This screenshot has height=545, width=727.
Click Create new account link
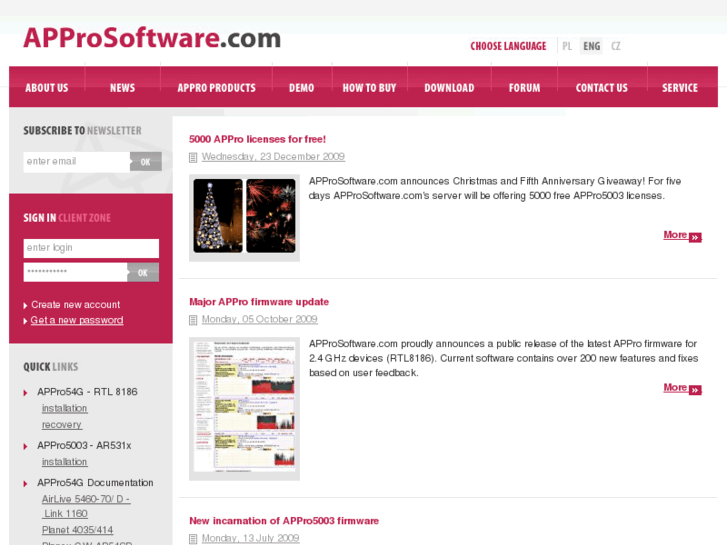click(x=76, y=305)
